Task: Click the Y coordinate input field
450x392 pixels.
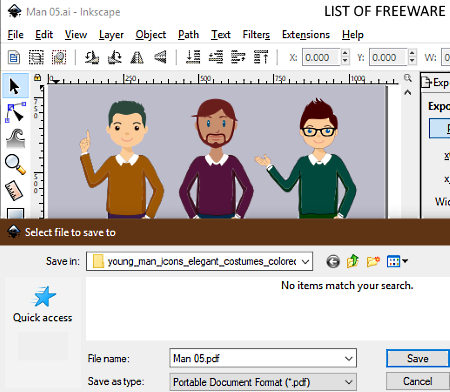Action: point(388,57)
